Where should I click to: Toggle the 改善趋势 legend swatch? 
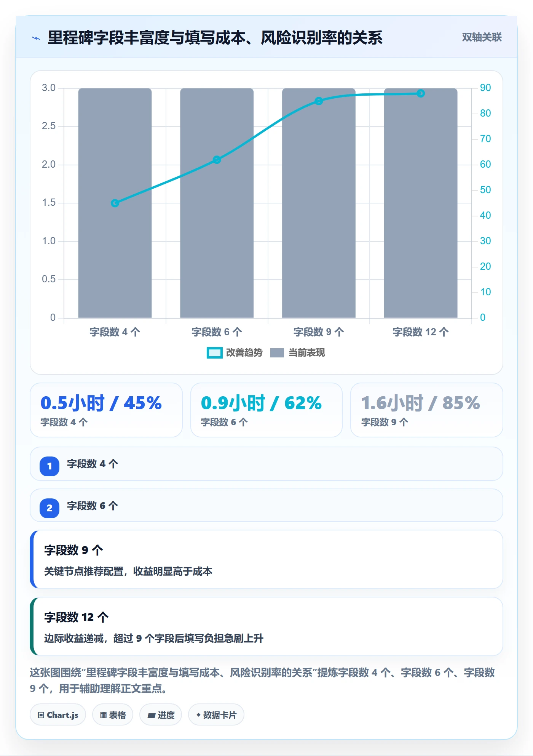click(x=214, y=353)
